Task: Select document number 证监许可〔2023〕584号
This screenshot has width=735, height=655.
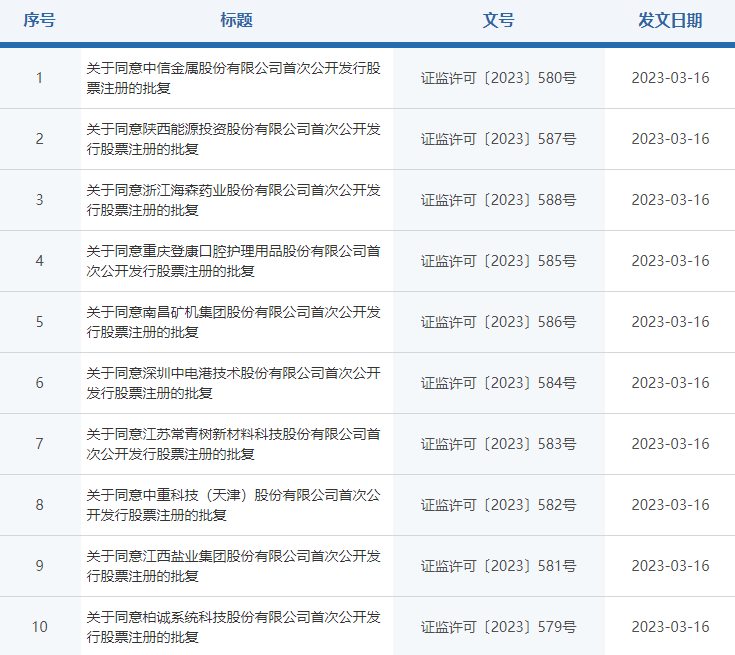Action: [x=498, y=383]
